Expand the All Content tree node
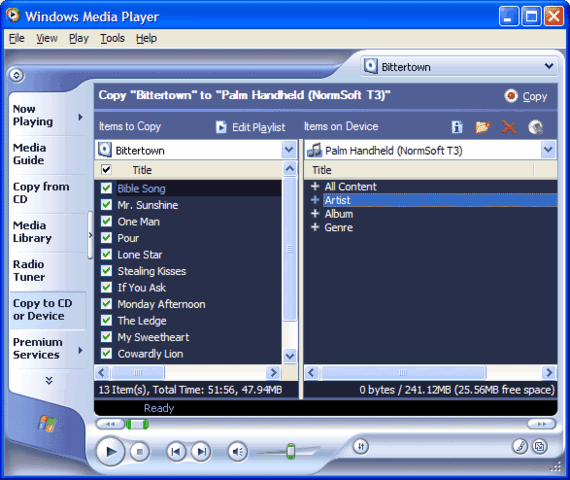 point(315,187)
